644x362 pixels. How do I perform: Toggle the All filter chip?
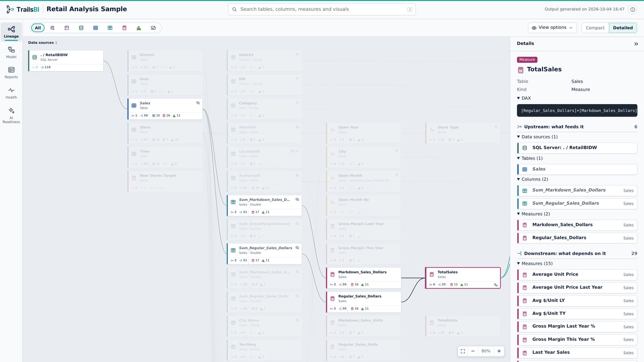pyautogui.click(x=38, y=28)
